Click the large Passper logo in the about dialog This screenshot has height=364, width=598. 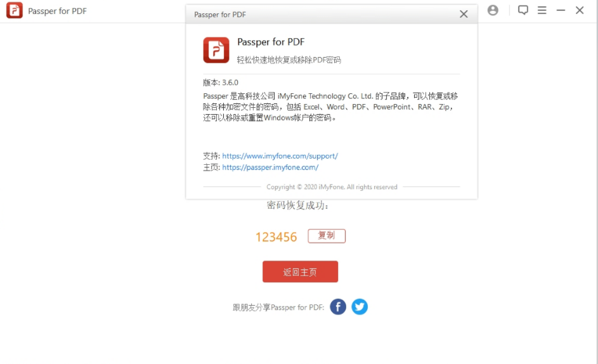[x=216, y=50]
